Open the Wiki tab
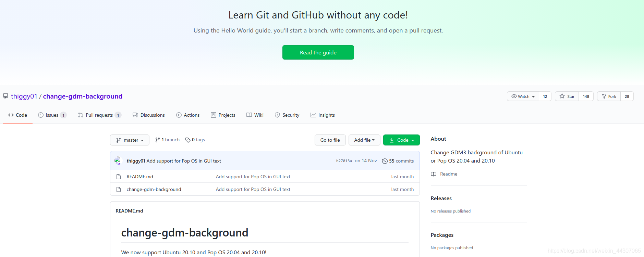Screen dimensions: 644x257 [x=255, y=115]
